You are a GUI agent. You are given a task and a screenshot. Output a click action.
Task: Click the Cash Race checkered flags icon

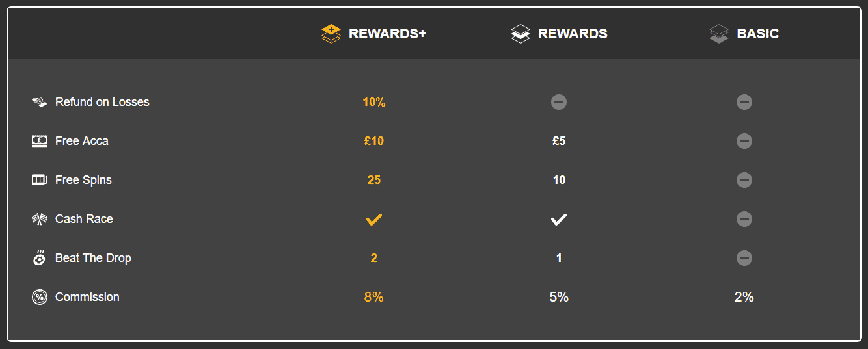[x=40, y=219]
